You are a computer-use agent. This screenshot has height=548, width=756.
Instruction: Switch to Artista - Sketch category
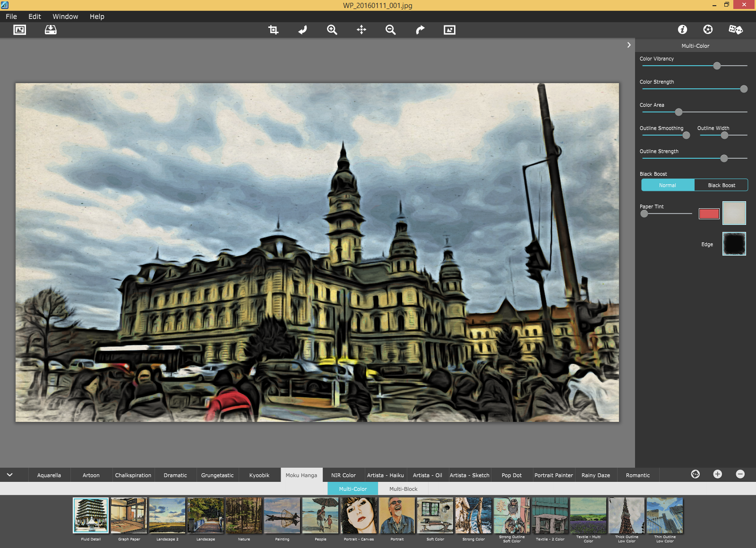pos(470,475)
